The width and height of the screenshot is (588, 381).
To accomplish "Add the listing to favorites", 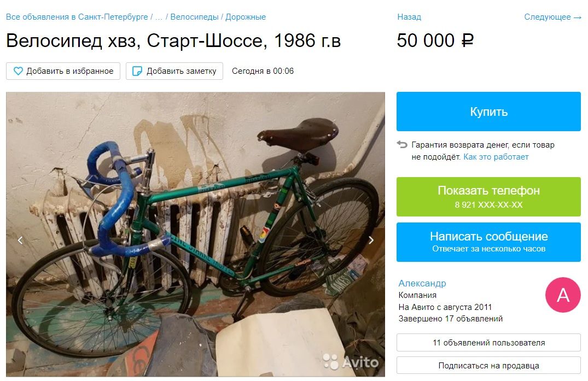I will coord(63,71).
